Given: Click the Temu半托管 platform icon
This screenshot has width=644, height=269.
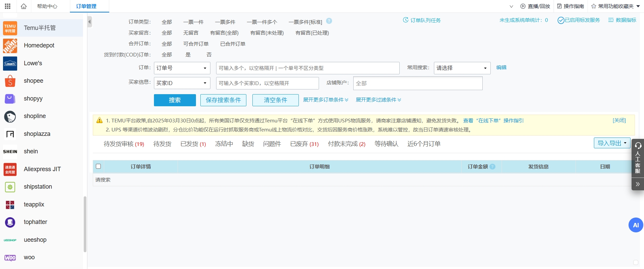Looking at the screenshot, I should point(10,28).
